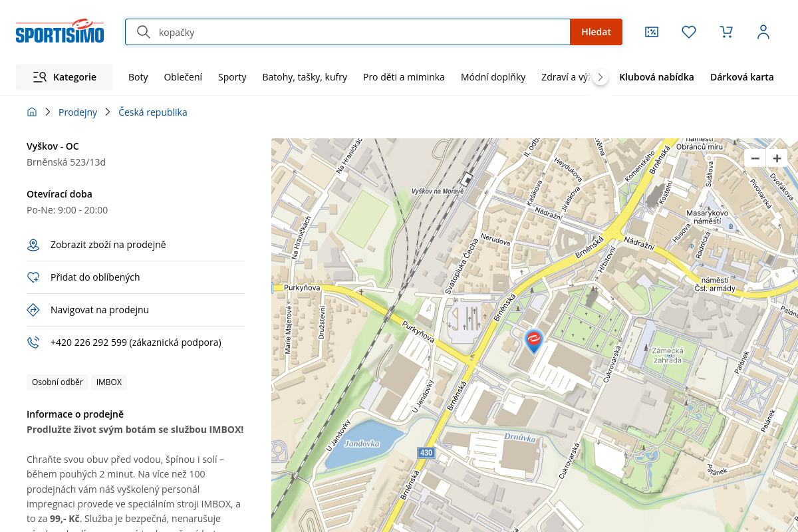
Task: Expand the Kategorie menu
Action: [x=65, y=77]
